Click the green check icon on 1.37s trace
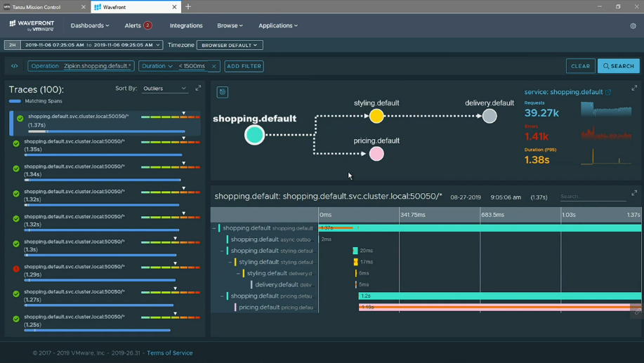This screenshot has height=363, width=644. coord(20,119)
